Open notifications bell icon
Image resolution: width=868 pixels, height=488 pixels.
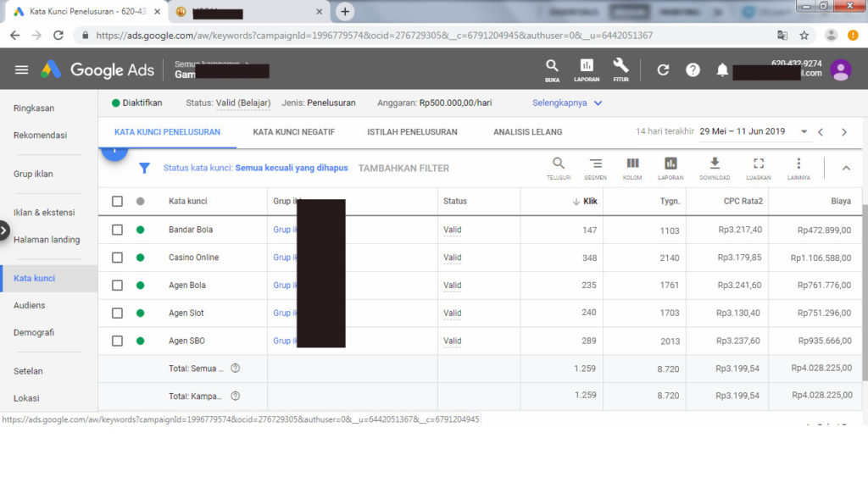[722, 69]
